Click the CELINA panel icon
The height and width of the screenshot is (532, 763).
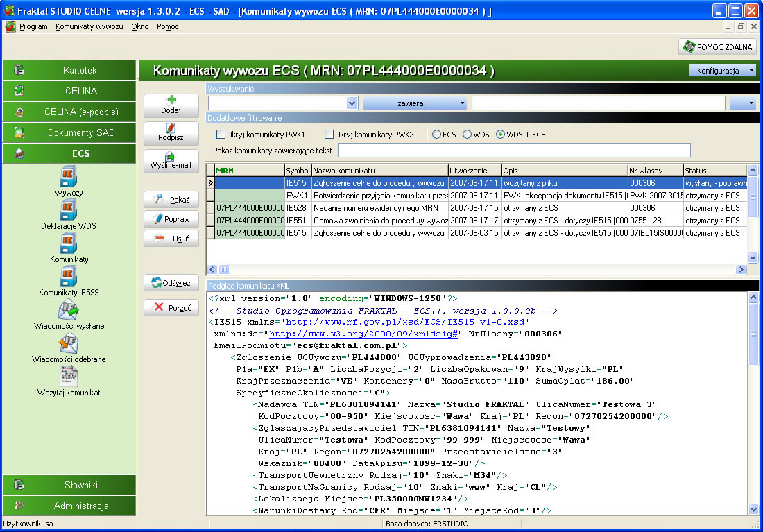[x=19, y=91]
